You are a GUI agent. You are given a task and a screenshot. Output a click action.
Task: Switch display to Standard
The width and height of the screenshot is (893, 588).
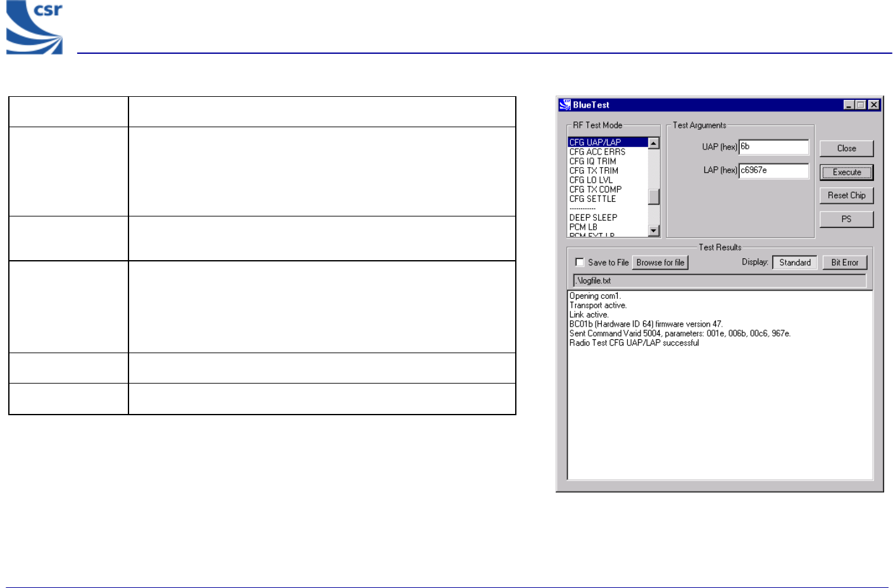coord(795,263)
